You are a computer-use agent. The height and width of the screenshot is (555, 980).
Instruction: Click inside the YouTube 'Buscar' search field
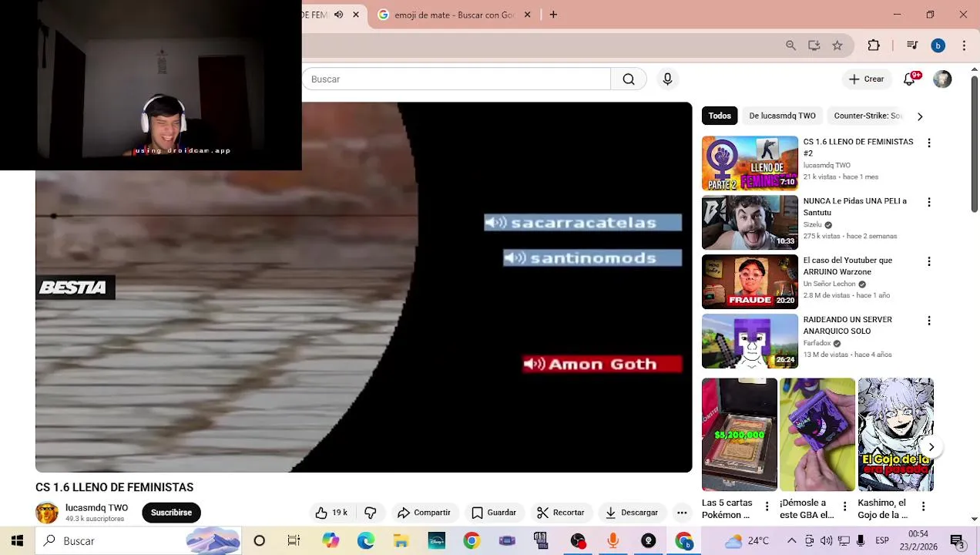456,79
